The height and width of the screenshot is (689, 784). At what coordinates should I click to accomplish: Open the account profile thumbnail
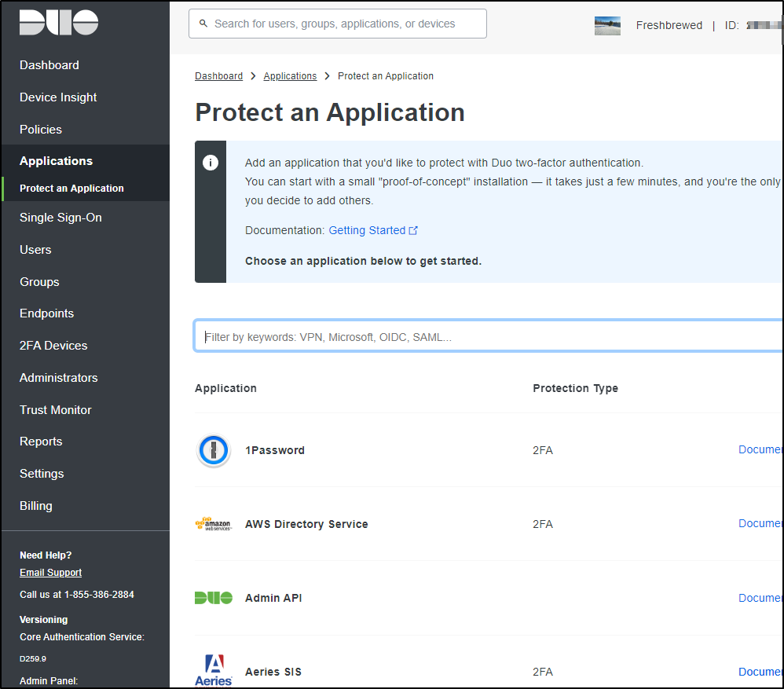(x=607, y=25)
